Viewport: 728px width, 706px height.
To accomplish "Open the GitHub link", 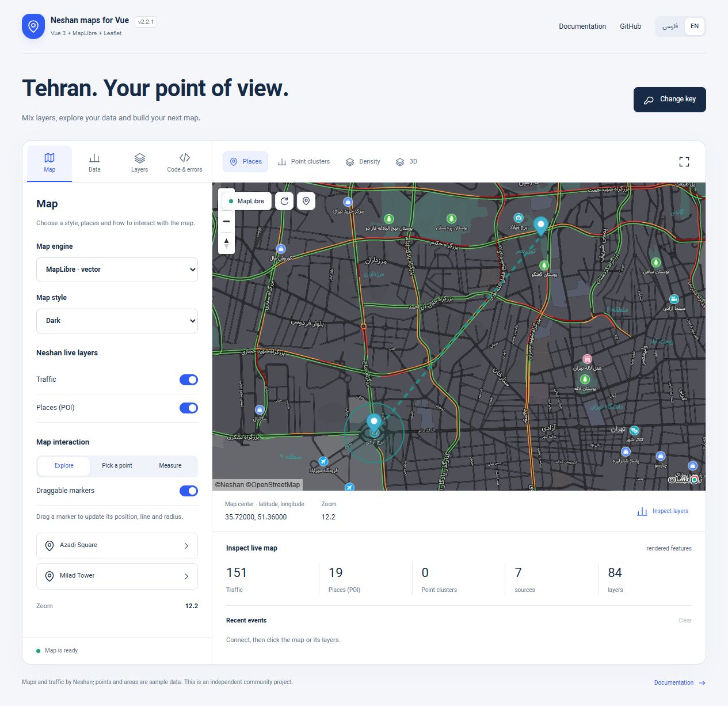I will pyautogui.click(x=630, y=26).
